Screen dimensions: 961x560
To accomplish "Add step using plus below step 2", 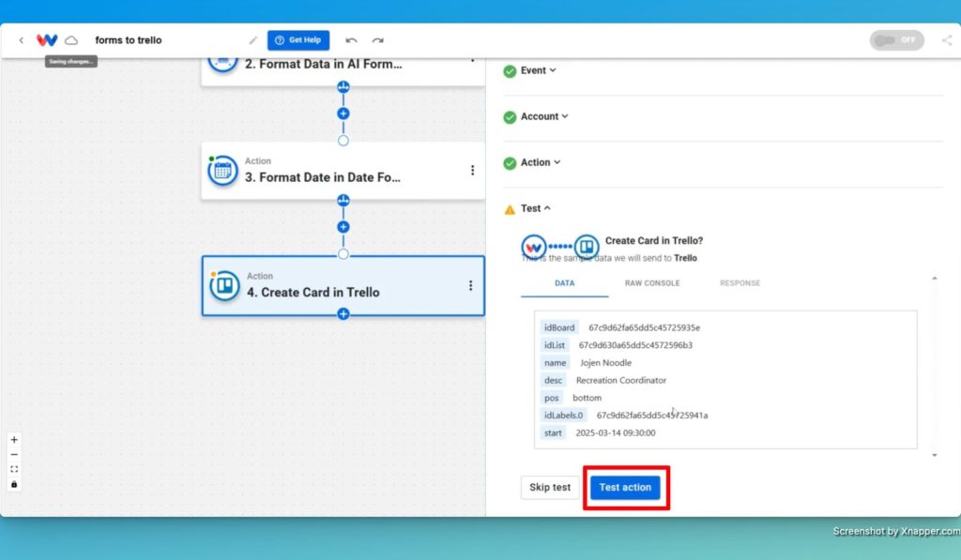I will [x=343, y=114].
